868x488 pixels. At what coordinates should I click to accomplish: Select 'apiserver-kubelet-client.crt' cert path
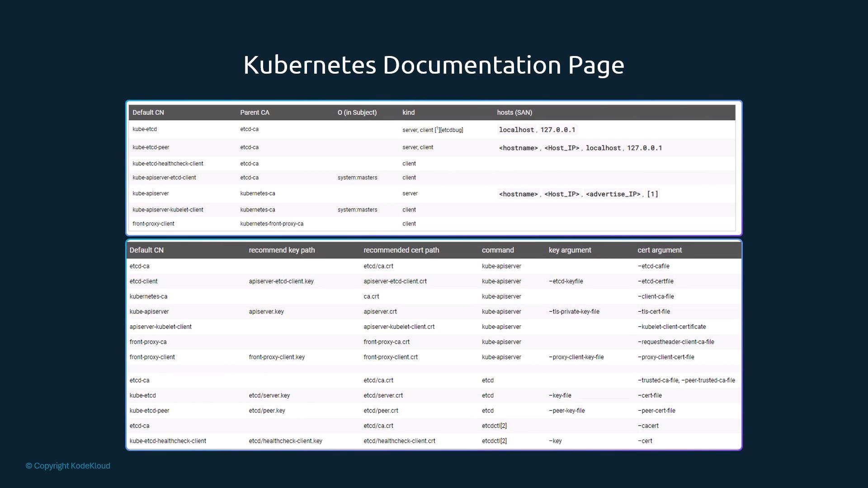click(x=399, y=327)
